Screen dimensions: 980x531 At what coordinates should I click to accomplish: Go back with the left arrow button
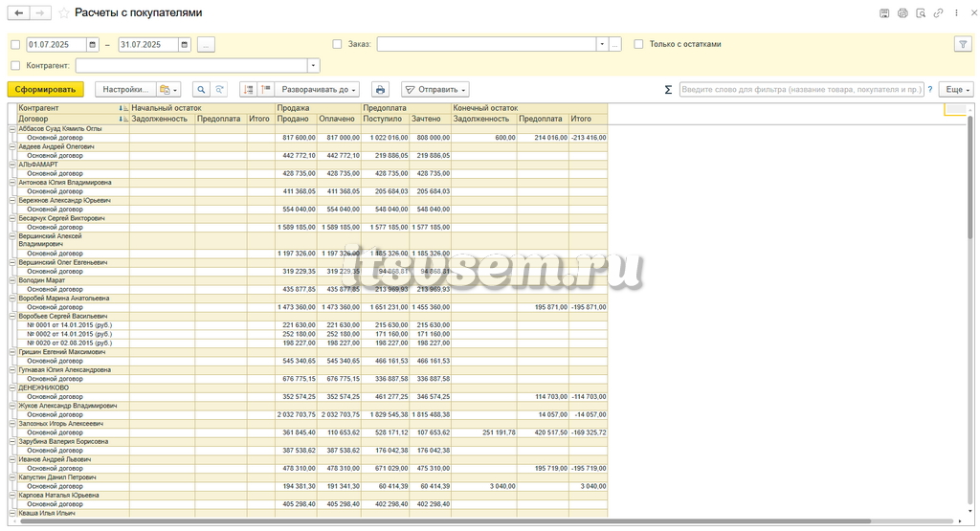pyautogui.click(x=19, y=13)
